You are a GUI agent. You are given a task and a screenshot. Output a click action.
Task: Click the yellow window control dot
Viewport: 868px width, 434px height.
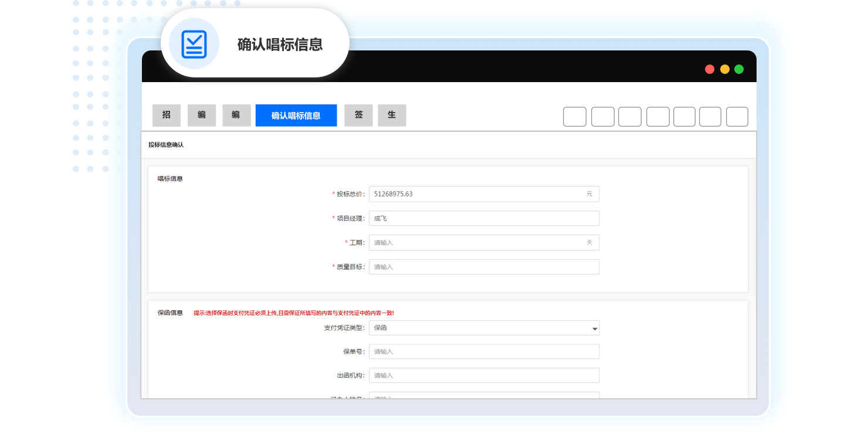tap(724, 69)
